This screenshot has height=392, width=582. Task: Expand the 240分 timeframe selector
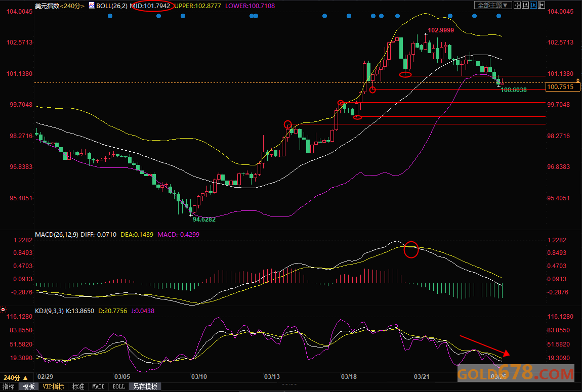tap(15, 377)
